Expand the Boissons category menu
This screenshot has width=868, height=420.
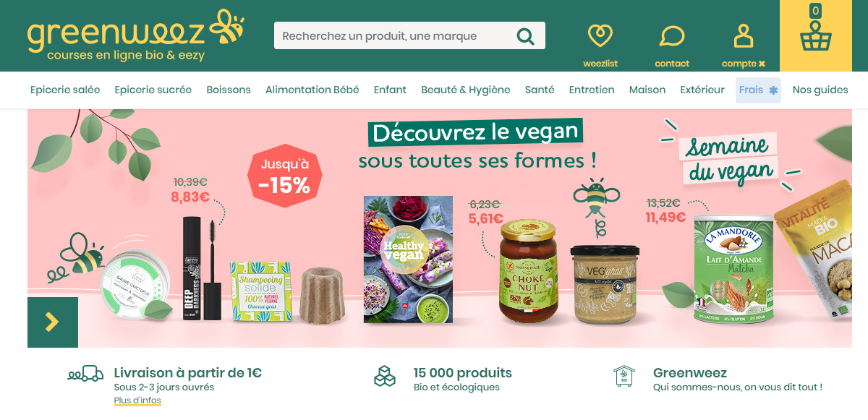229,90
